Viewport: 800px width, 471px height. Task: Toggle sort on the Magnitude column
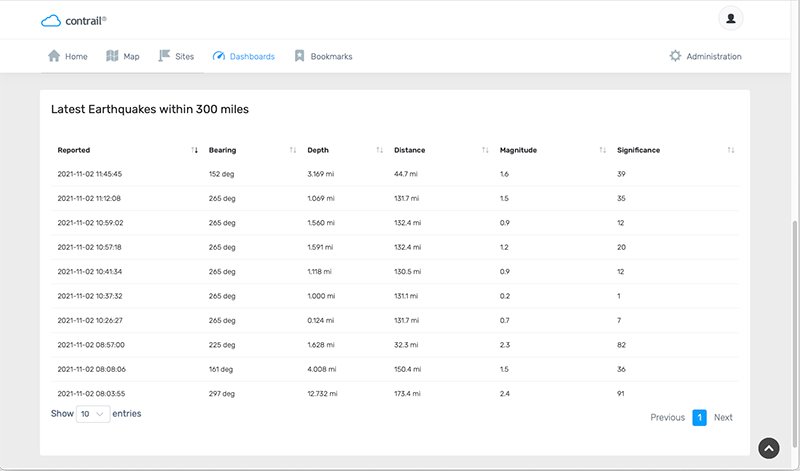click(602, 150)
